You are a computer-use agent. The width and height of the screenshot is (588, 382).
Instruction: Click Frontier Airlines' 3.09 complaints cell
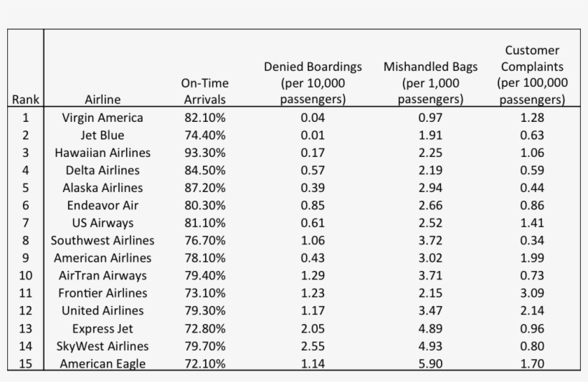point(532,293)
